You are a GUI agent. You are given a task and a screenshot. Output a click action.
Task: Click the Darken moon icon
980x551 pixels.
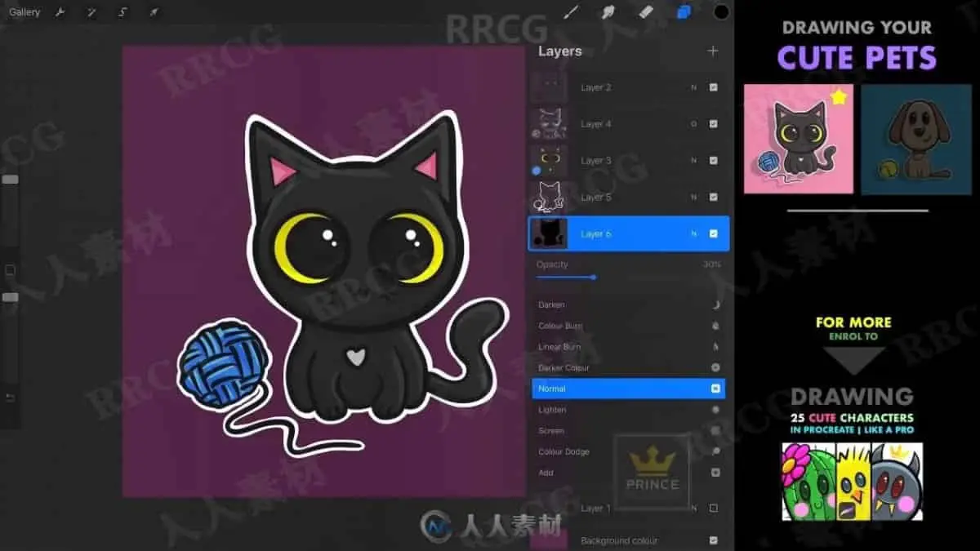click(715, 304)
